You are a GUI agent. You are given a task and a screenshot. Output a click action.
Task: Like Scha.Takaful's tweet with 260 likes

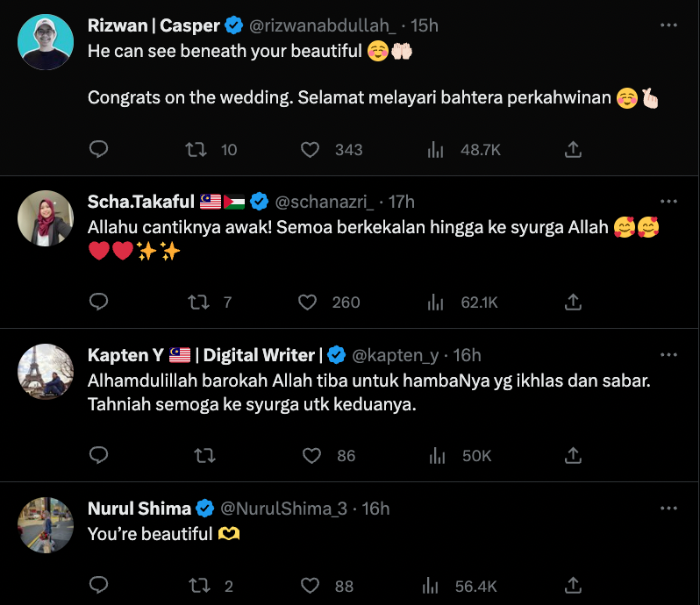pyautogui.click(x=307, y=302)
